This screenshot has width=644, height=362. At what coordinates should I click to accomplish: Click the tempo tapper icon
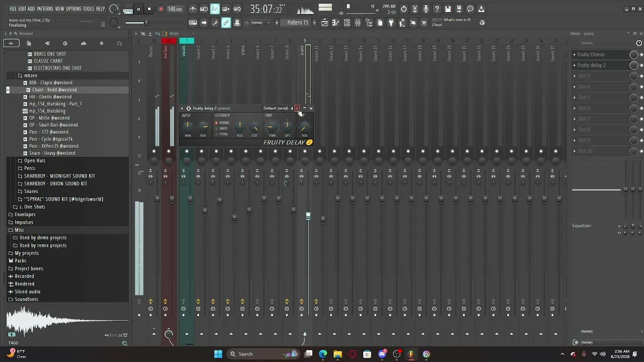click(402, 23)
